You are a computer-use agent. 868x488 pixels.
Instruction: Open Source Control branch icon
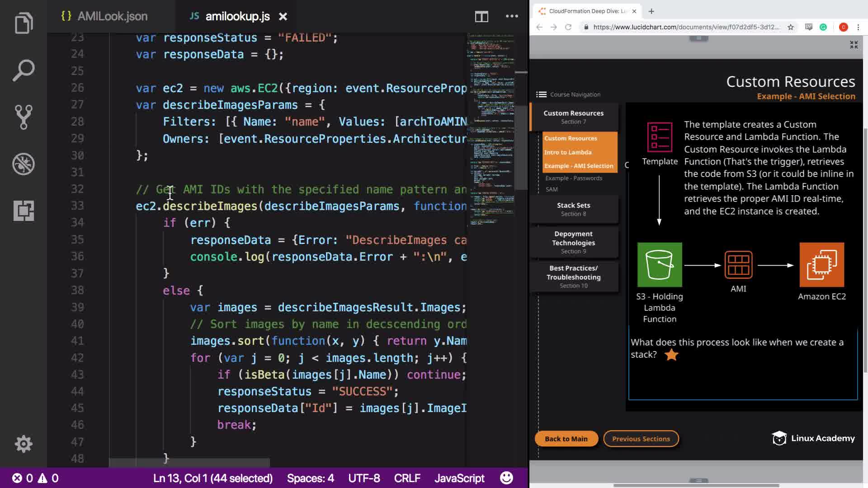click(x=24, y=117)
